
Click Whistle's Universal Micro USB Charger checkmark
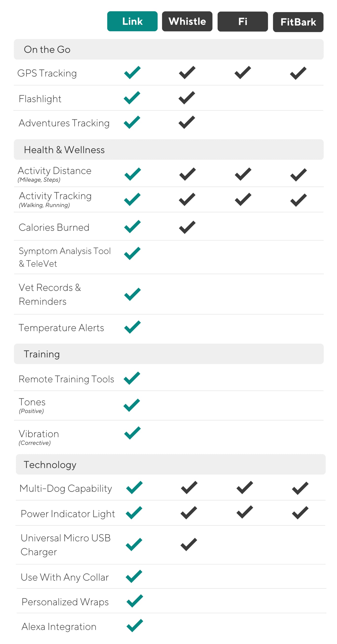(x=189, y=544)
